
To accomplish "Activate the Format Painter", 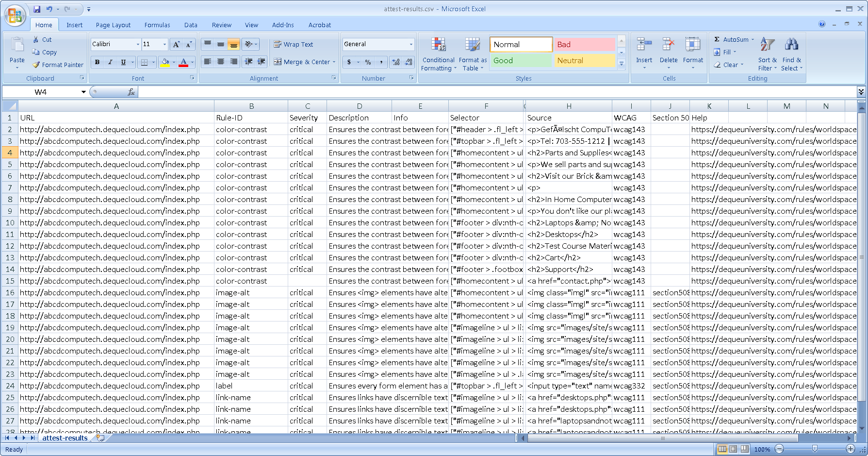I will point(58,65).
